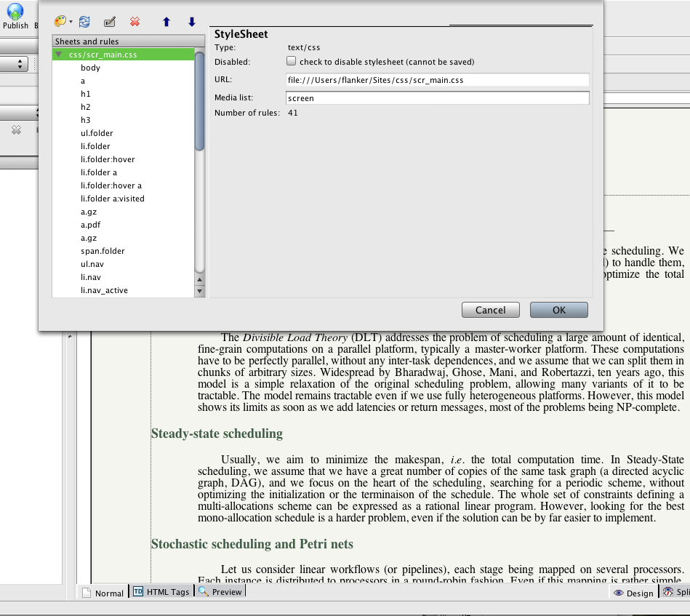The height and width of the screenshot is (616, 690).
Task: Click the refresh stylesheets icon
Action: pyautogui.click(x=84, y=22)
